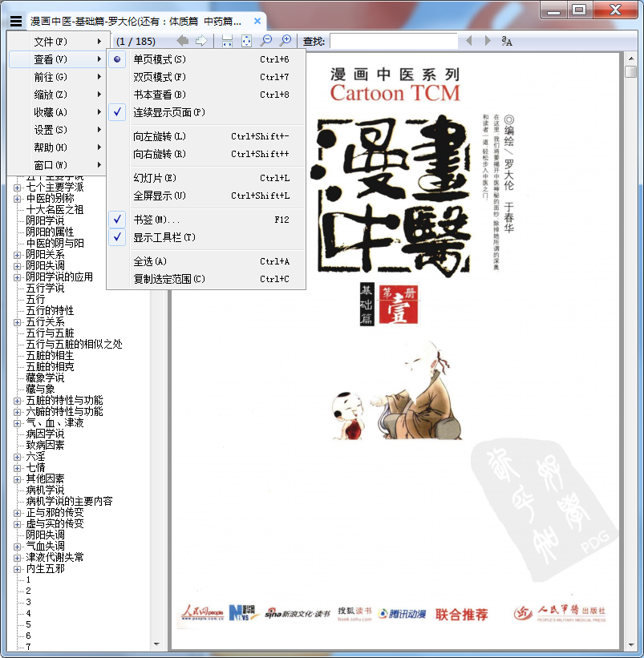Go to previous page arrow icon
The height and width of the screenshot is (658, 644).
click(184, 41)
